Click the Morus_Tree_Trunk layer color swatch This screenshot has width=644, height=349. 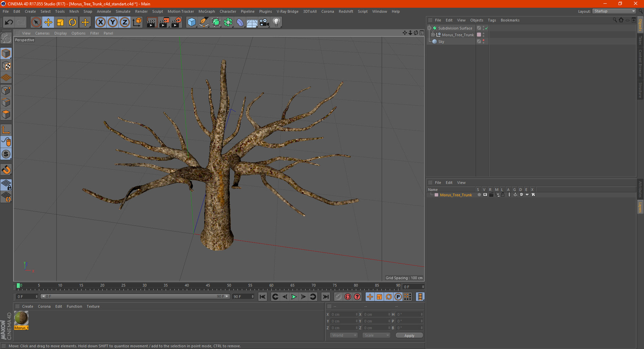436,195
